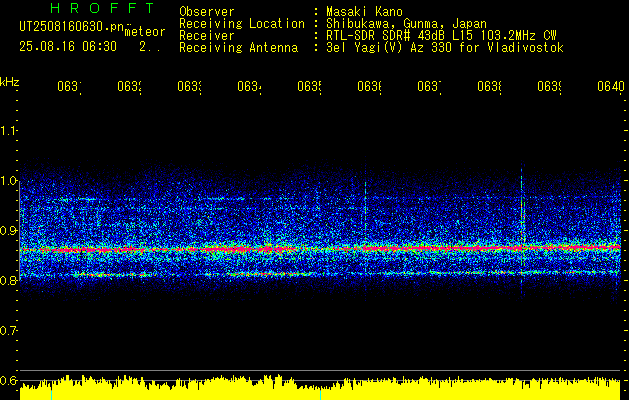Click the 0634 time marker

(x=249, y=86)
